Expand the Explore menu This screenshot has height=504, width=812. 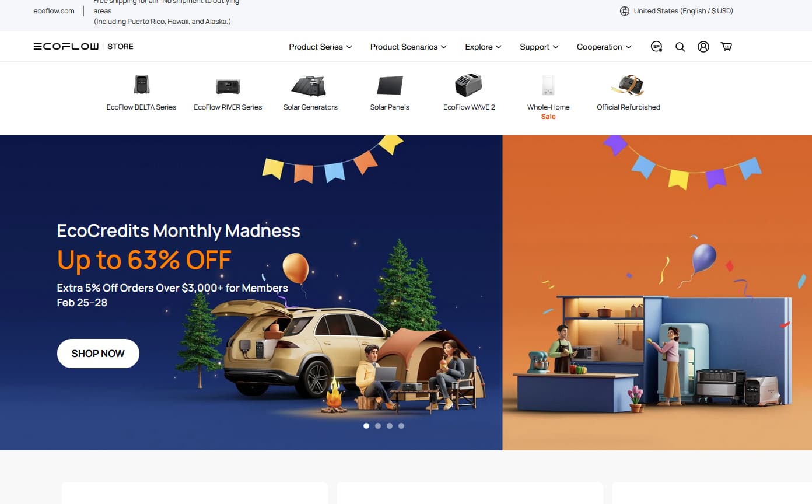(484, 47)
